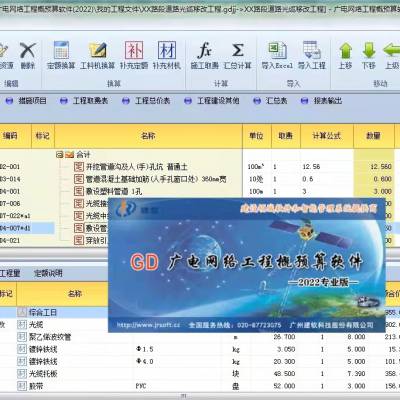400x400 pixels.
Task: Click the PVC specification cell of 胶带
Action: click(x=141, y=386)
